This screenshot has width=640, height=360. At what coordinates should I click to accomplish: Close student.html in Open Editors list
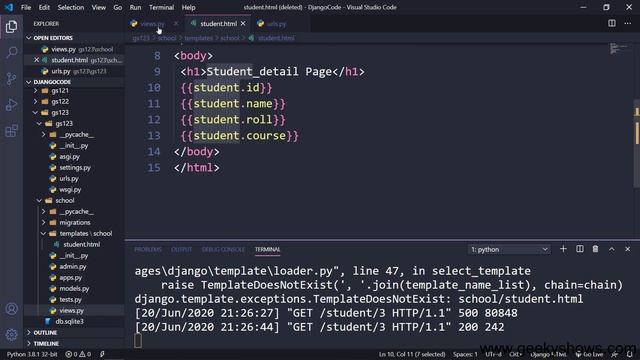point(36,60)
